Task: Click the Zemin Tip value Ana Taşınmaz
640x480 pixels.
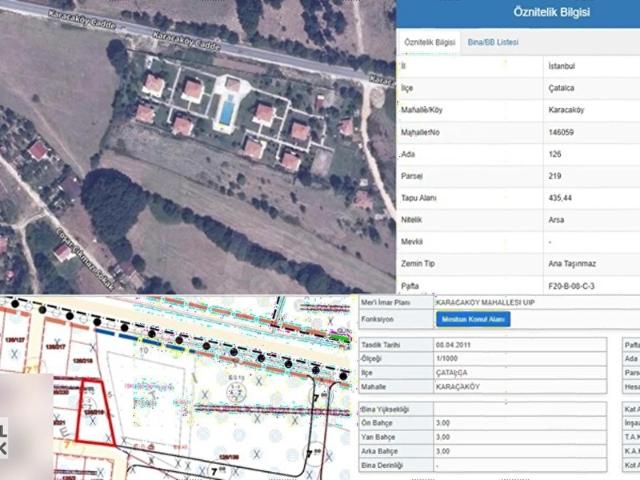Action: tap(572, 264)
